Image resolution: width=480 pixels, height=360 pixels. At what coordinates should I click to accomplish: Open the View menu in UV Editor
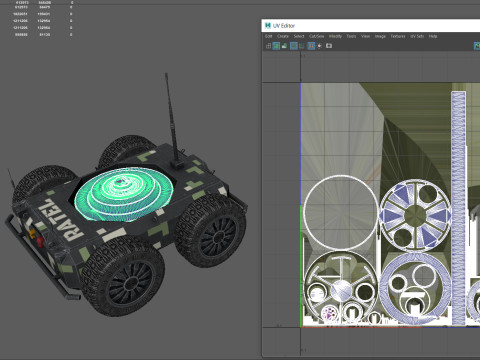point(365,36)
